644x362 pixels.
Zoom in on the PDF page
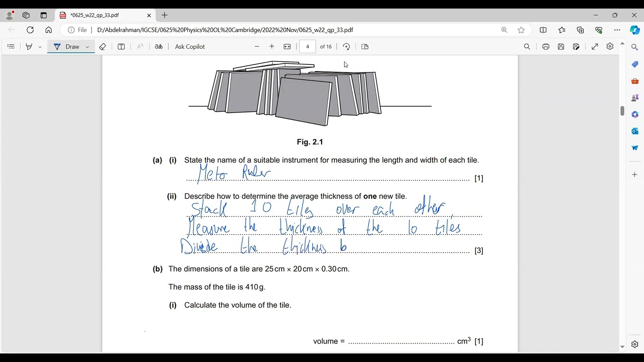coord(272,46)
